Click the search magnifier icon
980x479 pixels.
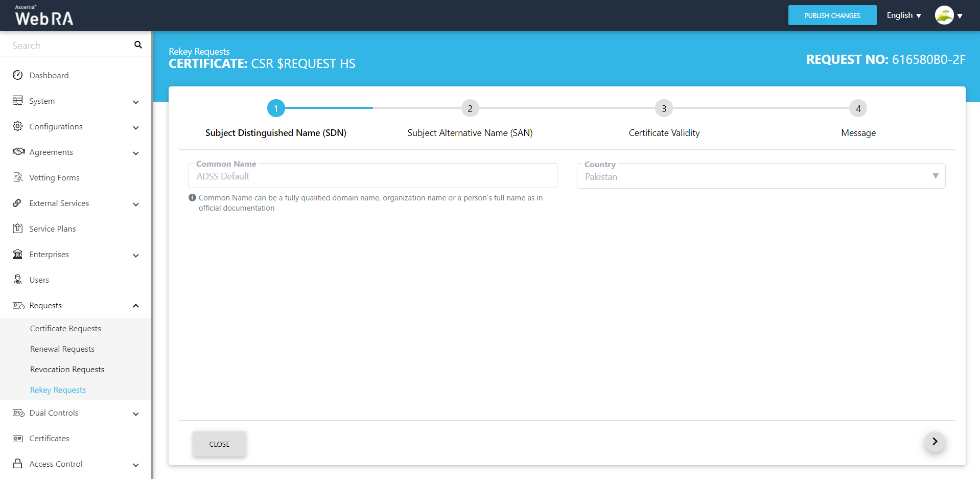pyautogui.click(x=138, y=45)
